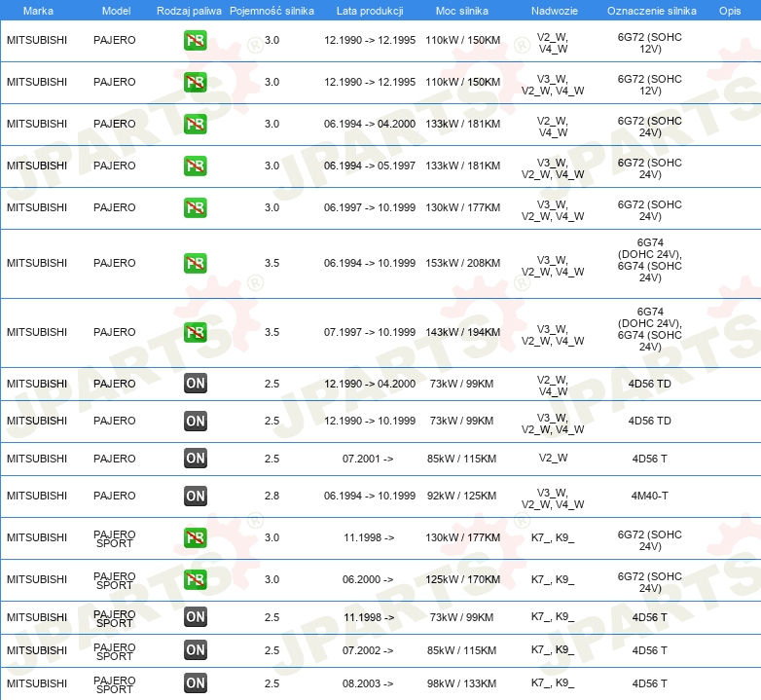
Task: Click ON diesel icon in Pajero Sport 08.2003 row
Action: click(x=195, y=683)
